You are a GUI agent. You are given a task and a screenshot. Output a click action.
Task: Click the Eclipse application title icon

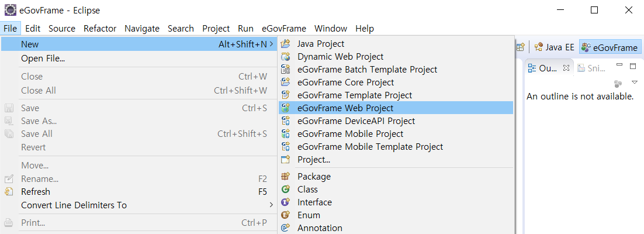coord(11,11)
